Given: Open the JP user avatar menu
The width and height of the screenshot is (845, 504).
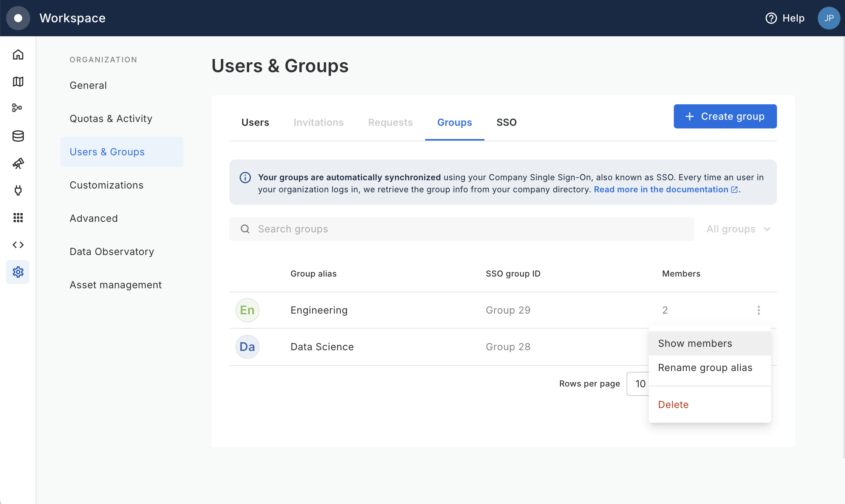Looking at the screenshot, I should 828,18.
